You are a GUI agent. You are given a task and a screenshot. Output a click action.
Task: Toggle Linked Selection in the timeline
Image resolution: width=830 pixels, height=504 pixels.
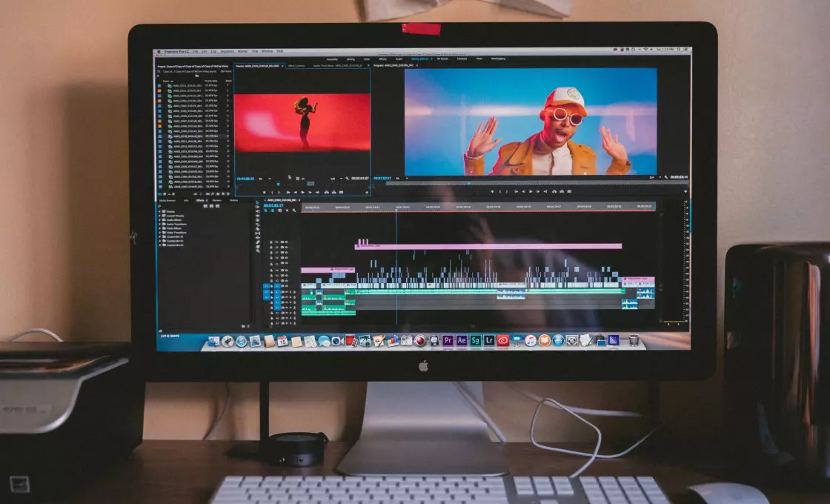tap(280, 210)
